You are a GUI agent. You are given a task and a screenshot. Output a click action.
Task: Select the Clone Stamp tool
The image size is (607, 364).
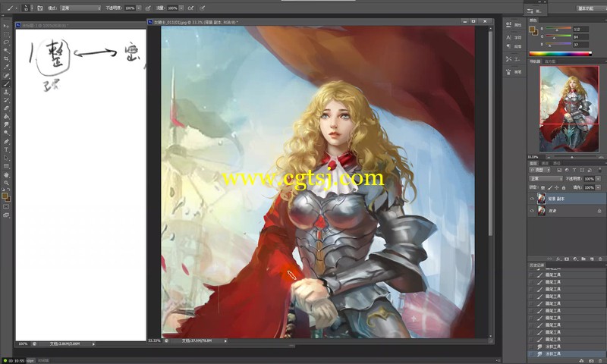6,92
